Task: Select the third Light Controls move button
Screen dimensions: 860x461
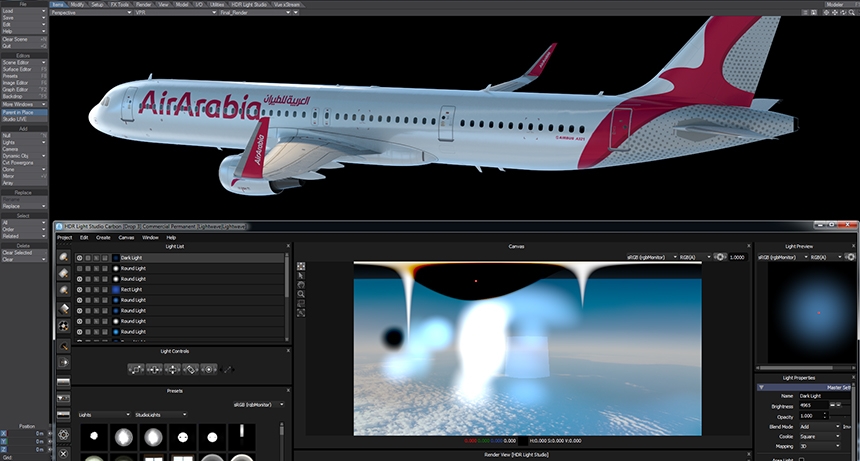Action: pos(172,369)
